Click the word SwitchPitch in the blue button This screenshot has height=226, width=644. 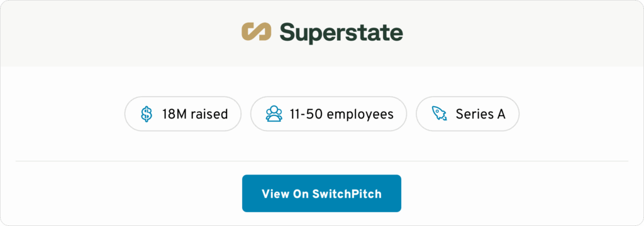(x=347, y=194)
